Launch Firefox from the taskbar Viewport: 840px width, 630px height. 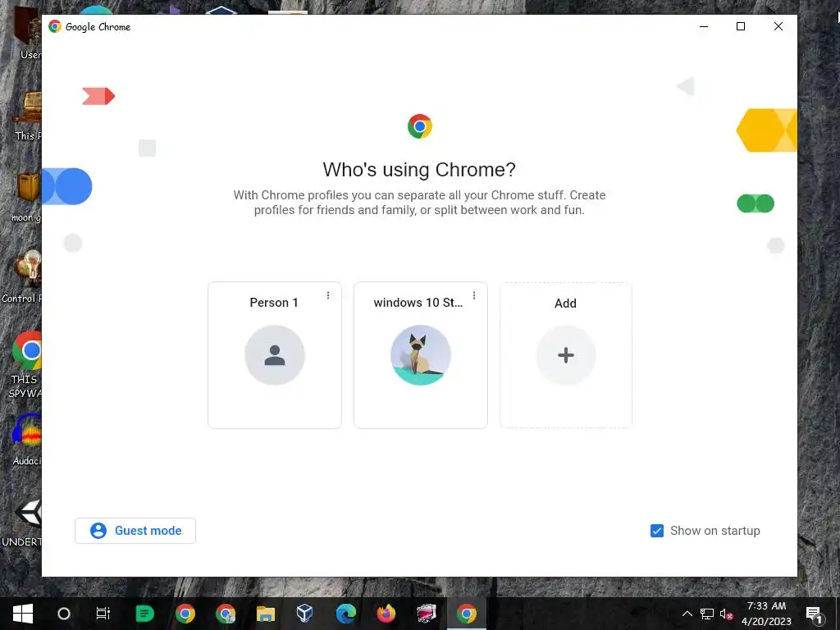click(386, 614)
